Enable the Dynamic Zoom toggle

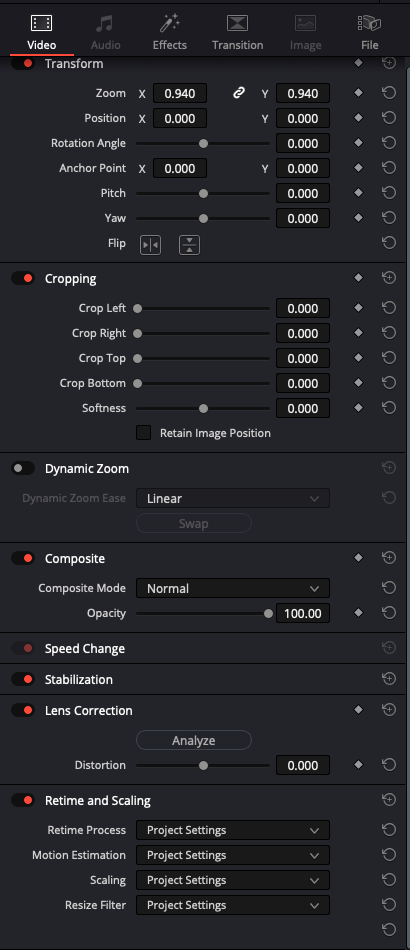click(23, 468)
